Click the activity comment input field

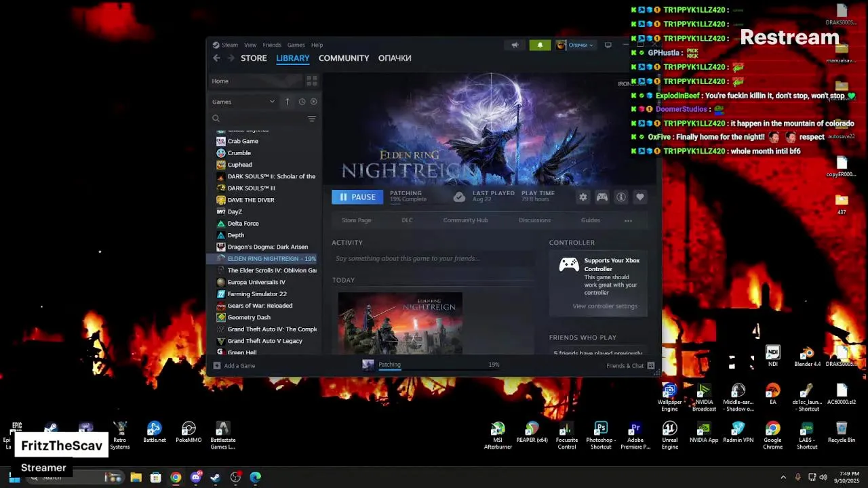(x=433, y=258)
